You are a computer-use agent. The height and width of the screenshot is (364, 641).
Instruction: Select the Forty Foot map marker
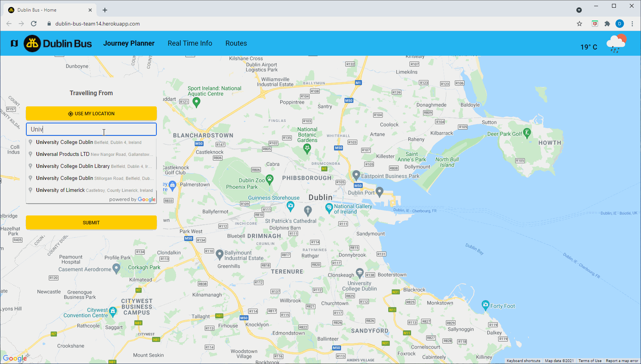pos(485,306)
